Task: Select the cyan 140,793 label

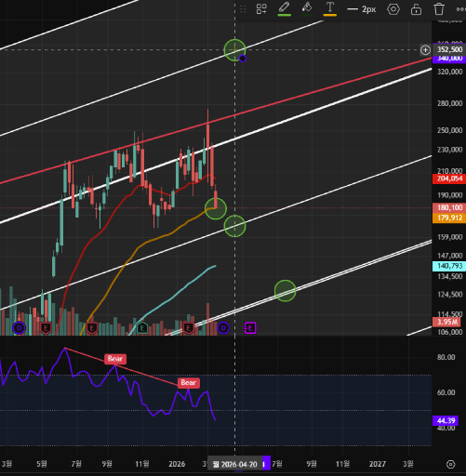Action: tap(449, 266)
